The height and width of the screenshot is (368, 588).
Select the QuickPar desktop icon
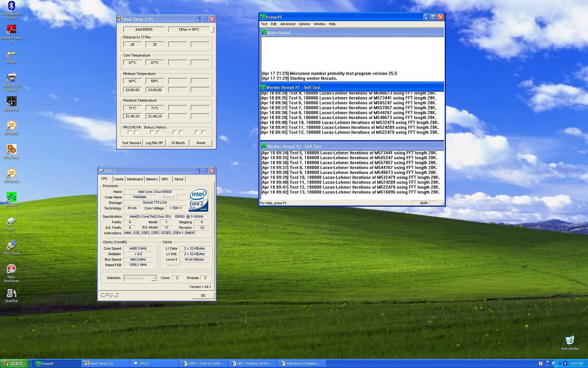[11, 295]
